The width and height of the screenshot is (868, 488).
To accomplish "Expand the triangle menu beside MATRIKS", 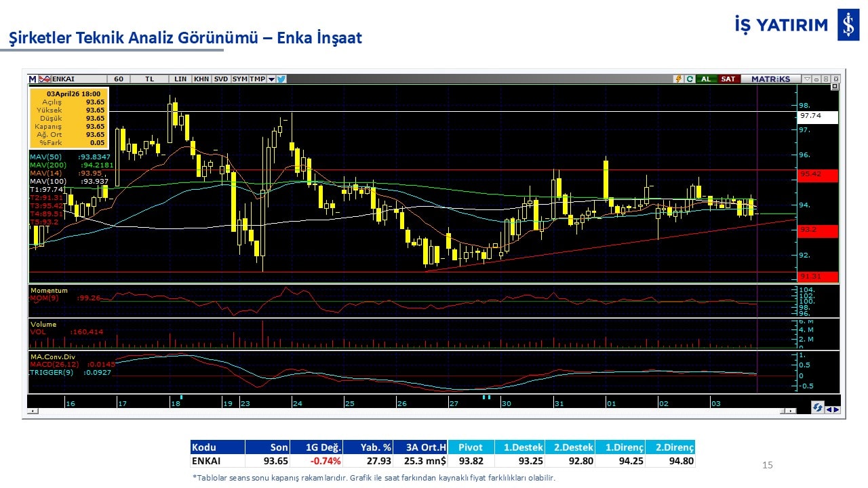I will 806,79.
